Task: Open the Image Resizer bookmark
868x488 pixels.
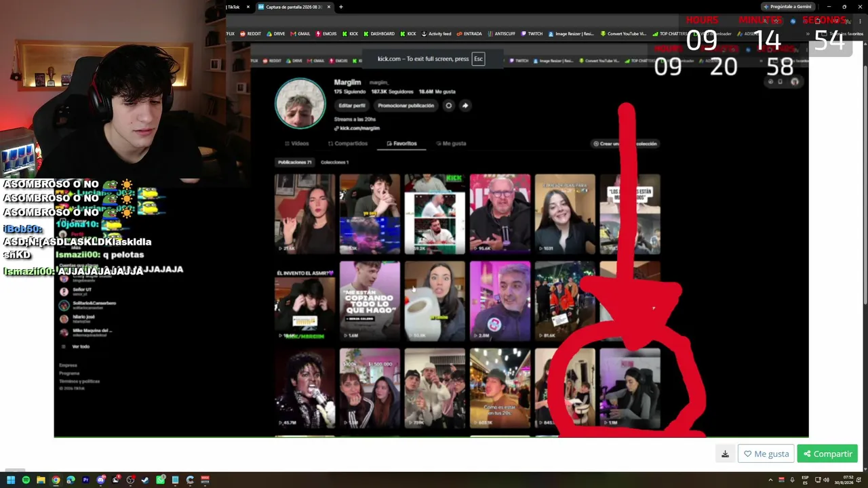Action: pos(571,34)
